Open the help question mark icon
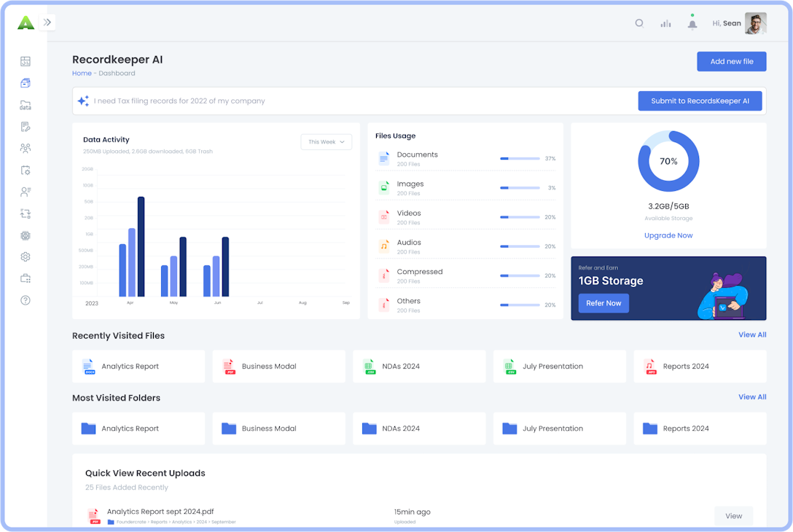Viewport: 793px width, 532px height. (x=26, y=300)
